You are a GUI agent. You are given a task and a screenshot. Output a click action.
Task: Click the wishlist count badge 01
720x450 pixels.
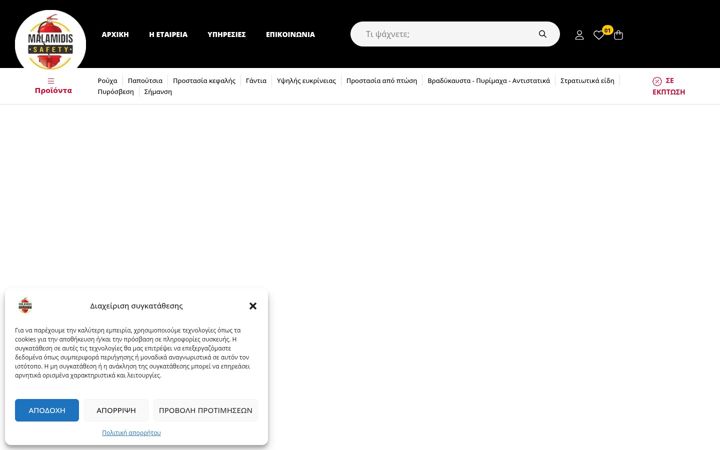pos(608,30)
